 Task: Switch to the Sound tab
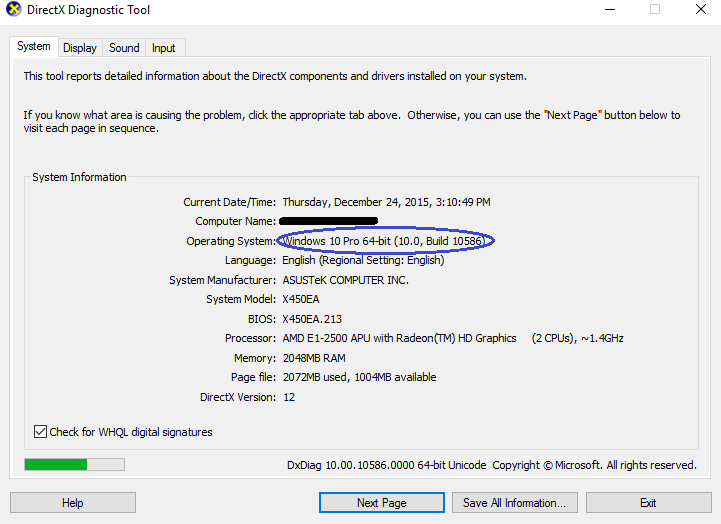[124, 48]
